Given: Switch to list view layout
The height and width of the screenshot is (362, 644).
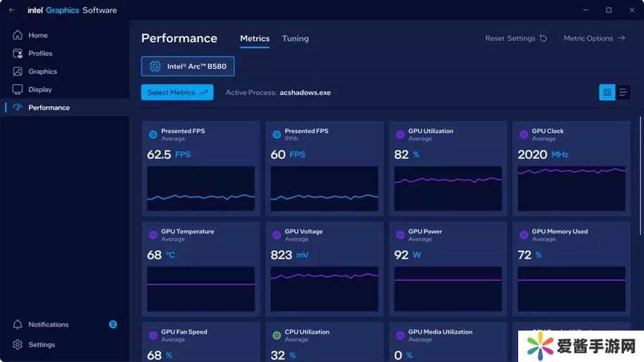Looking at the screenshot, I should point(623,92).
